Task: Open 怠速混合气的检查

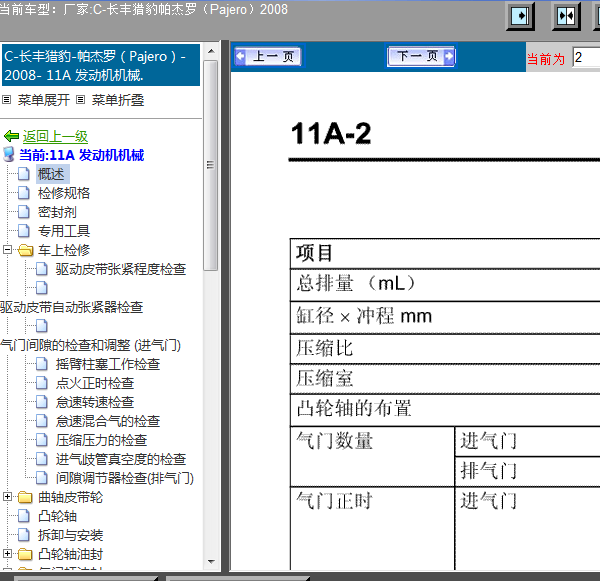Action: pos(108,421)
